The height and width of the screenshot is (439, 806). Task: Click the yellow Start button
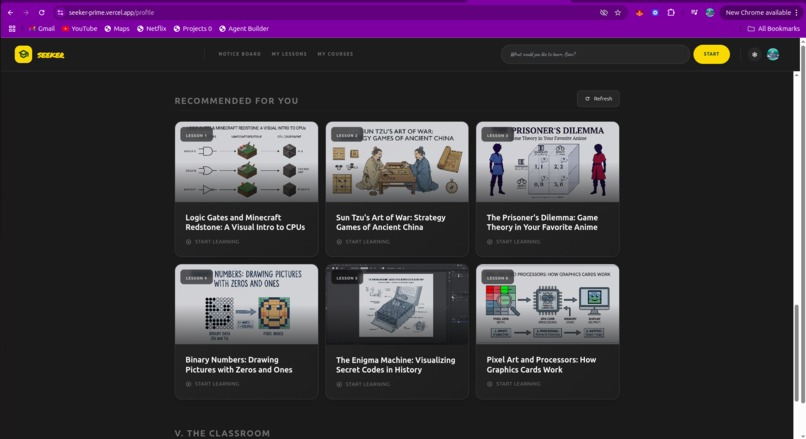[711, 54]
